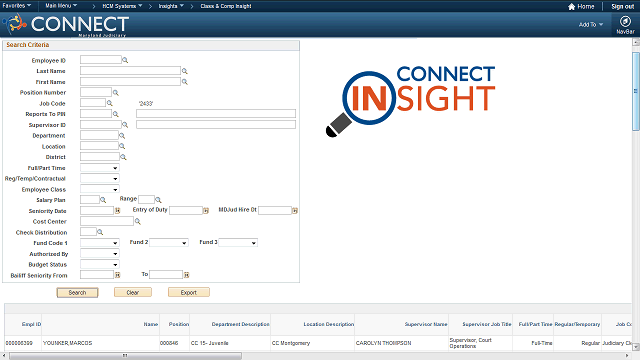
Task: Select the CC 15- Juvenile department cell
Action: [x=209, y=343]
